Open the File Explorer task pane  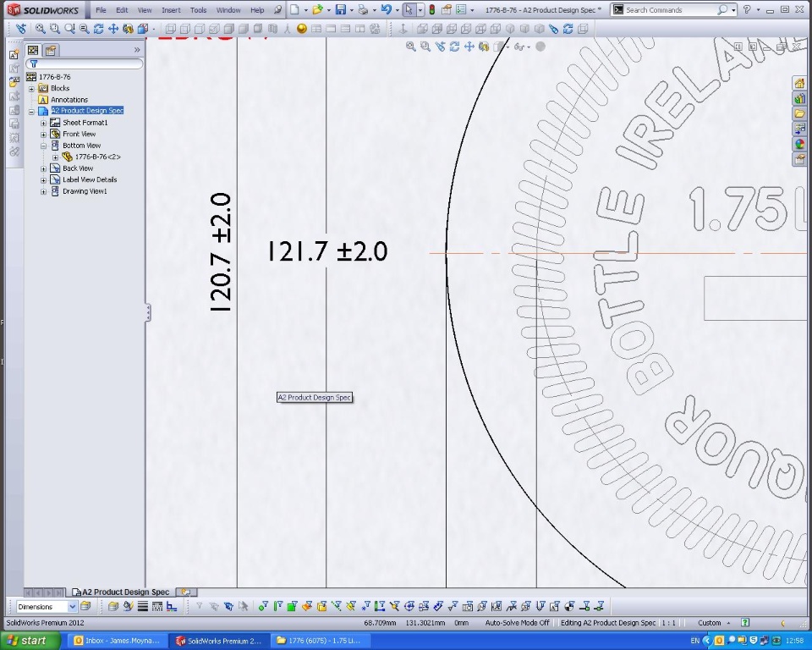[799, 113]
